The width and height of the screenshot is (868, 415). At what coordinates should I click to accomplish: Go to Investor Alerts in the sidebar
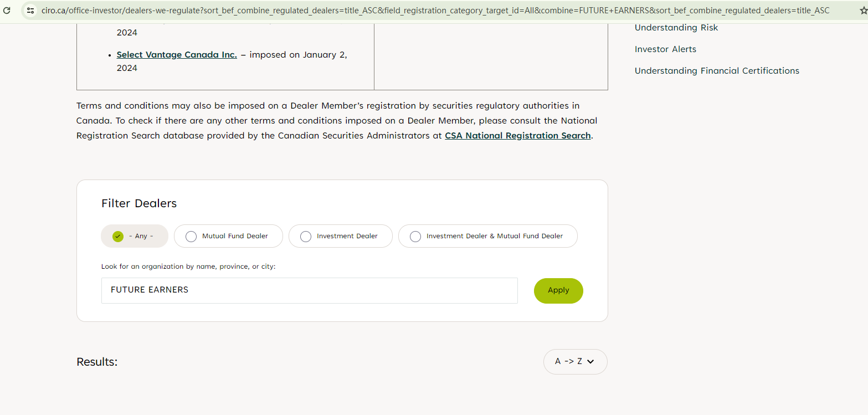pyautogui.click(x=665, y=49)
